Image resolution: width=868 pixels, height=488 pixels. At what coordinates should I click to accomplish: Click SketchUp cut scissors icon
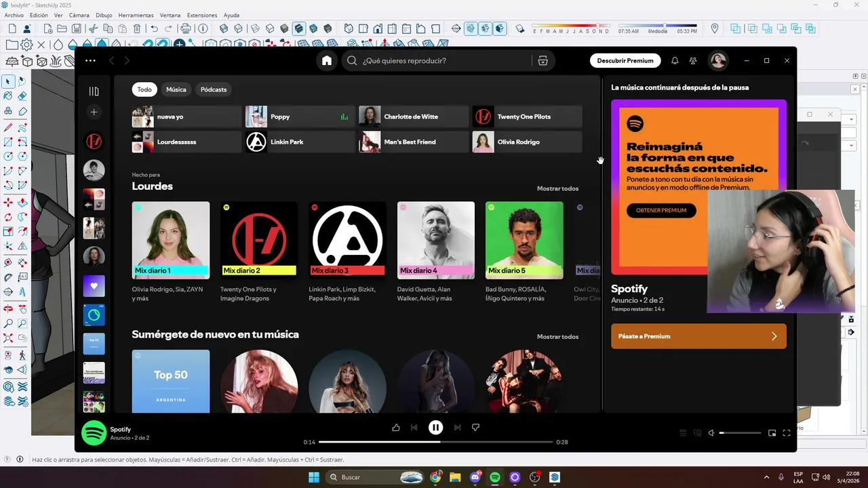pyautogui.click(x=93, y=28)
